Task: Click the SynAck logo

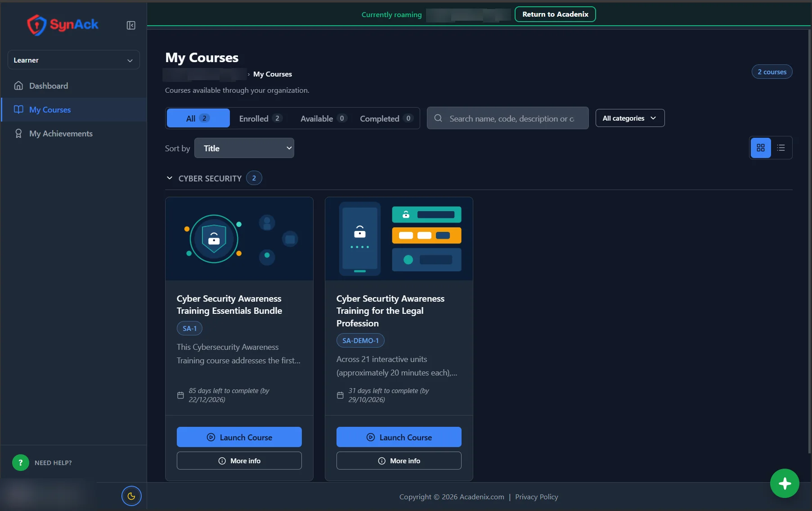Action: point(63,25)
